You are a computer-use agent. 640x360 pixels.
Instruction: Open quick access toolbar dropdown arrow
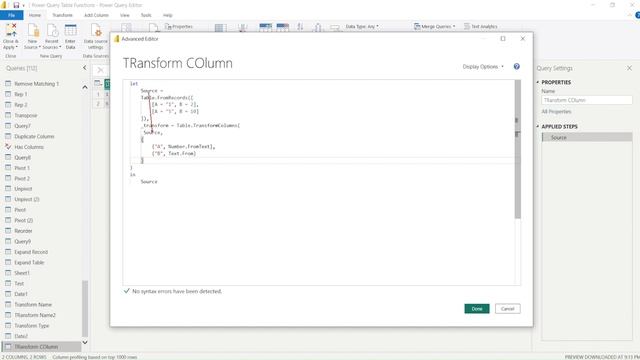(23, 5)
